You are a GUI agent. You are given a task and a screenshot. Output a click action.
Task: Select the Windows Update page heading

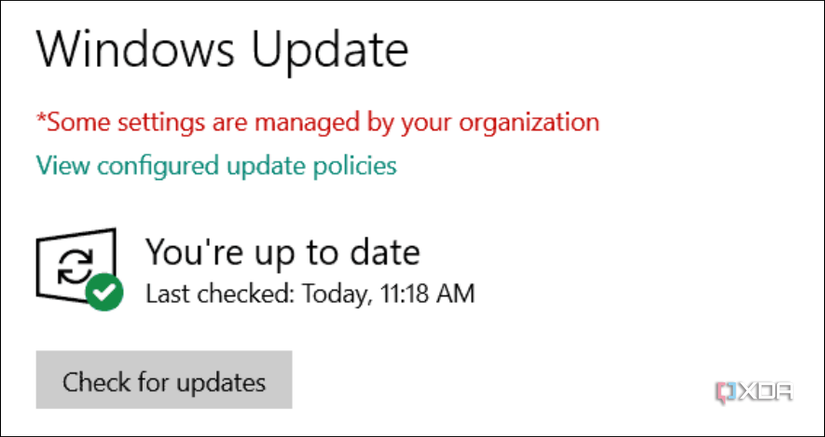tap(222, 48)
